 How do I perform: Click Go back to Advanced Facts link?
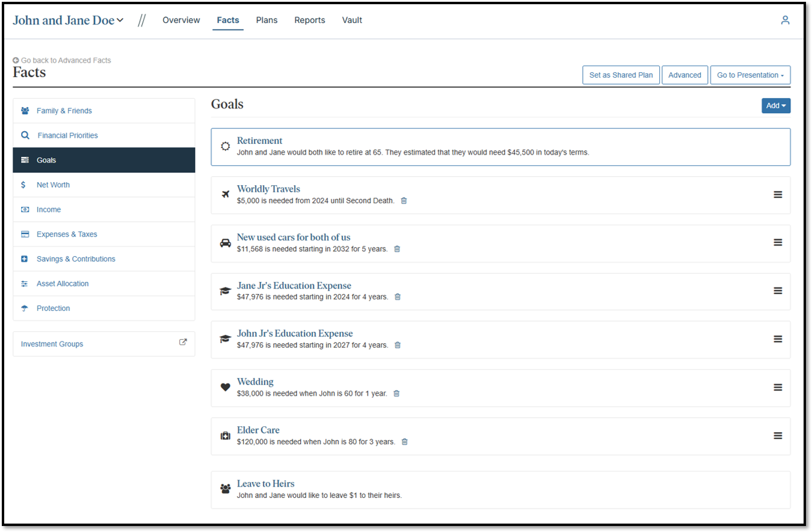click(x=65, y=60)
